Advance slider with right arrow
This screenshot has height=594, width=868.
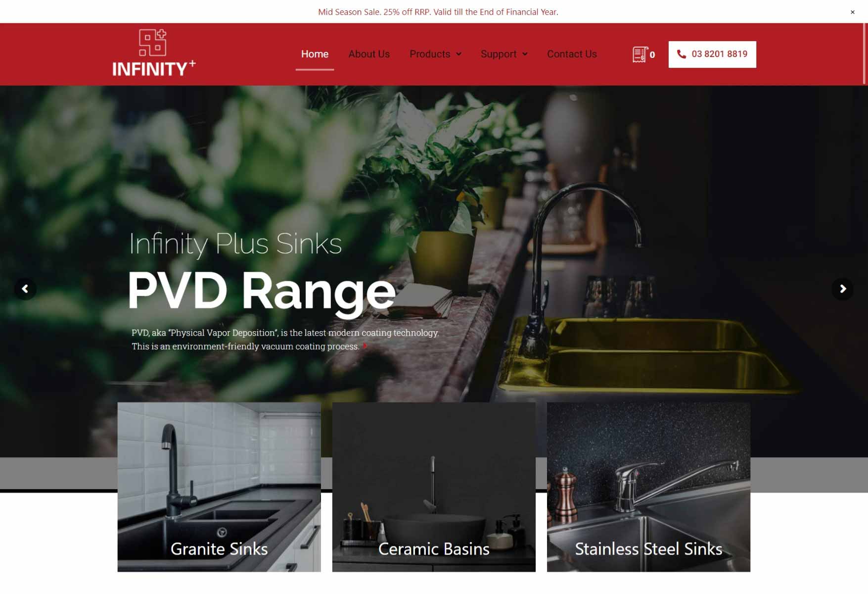pyautogui.click(x=842, y=289)
